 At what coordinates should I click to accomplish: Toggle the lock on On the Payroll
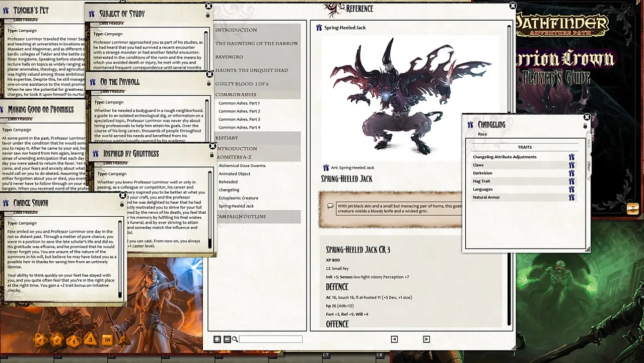coord(208,83)
